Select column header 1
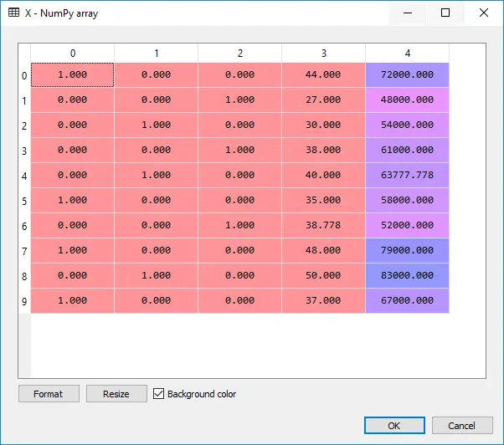Screen dimensions: 504x445 [x=157, y=54]
